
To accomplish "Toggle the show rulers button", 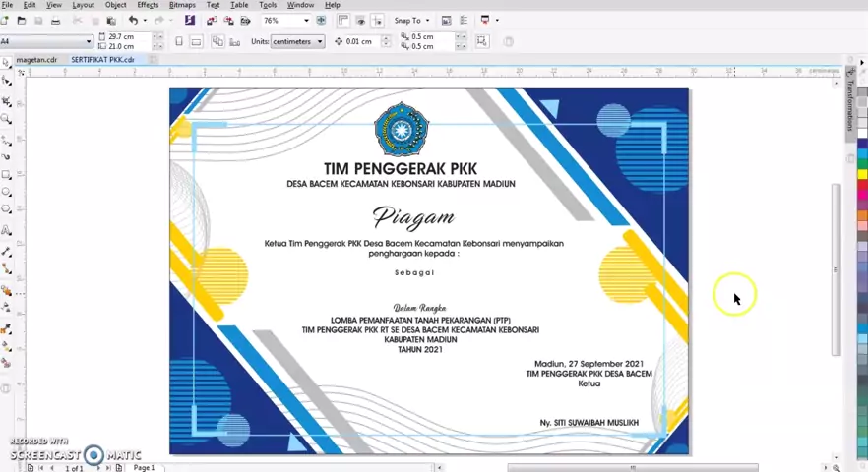I will click(x=343, y=21).
